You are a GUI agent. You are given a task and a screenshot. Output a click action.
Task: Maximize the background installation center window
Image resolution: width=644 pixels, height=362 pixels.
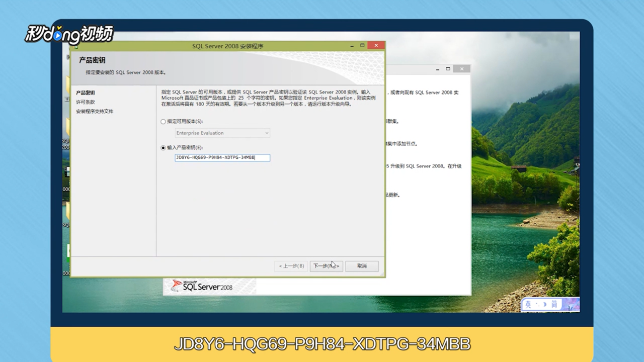(448, 69)
